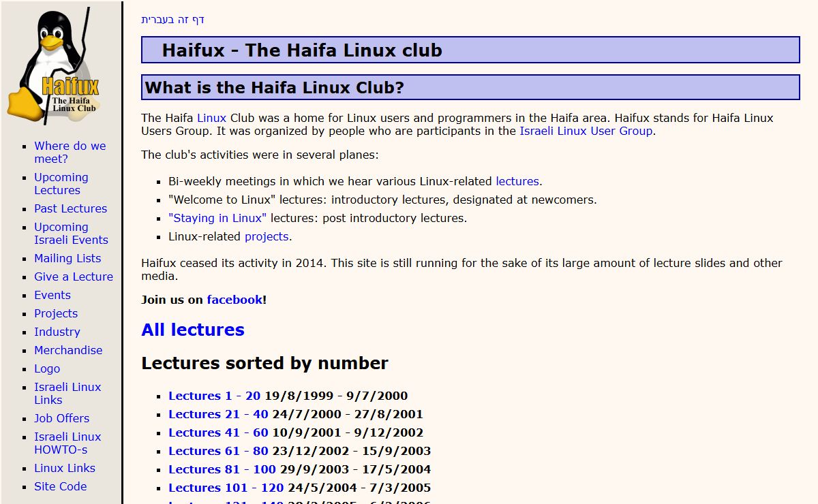Open Upcoming Israeli Events sidebar link
818x504 pixels.
point(71,233)
